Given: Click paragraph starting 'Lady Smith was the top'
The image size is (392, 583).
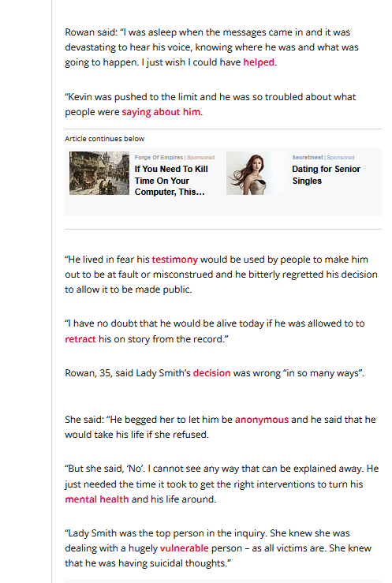Looking at the screenshot, I should tap(218, 548).
